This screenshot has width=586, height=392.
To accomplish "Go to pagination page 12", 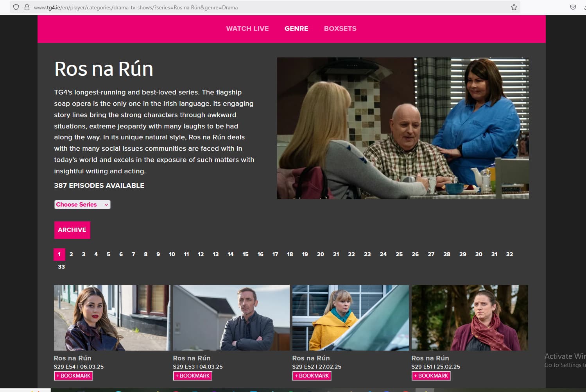I will [201, 254].
